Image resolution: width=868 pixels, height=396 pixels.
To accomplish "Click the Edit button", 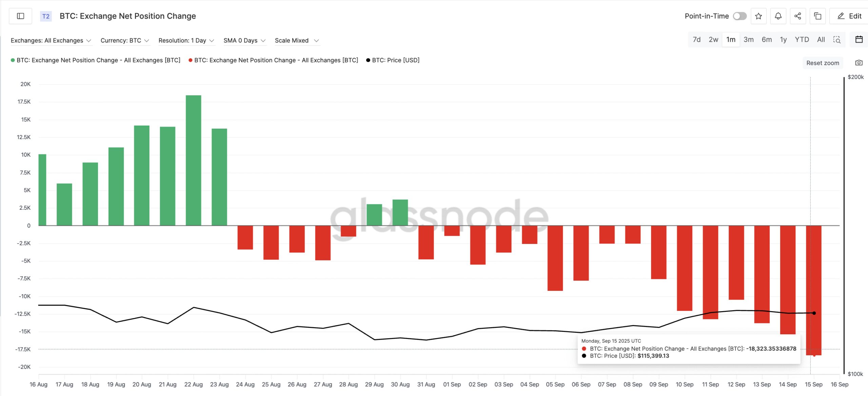I will pos(849,16).
